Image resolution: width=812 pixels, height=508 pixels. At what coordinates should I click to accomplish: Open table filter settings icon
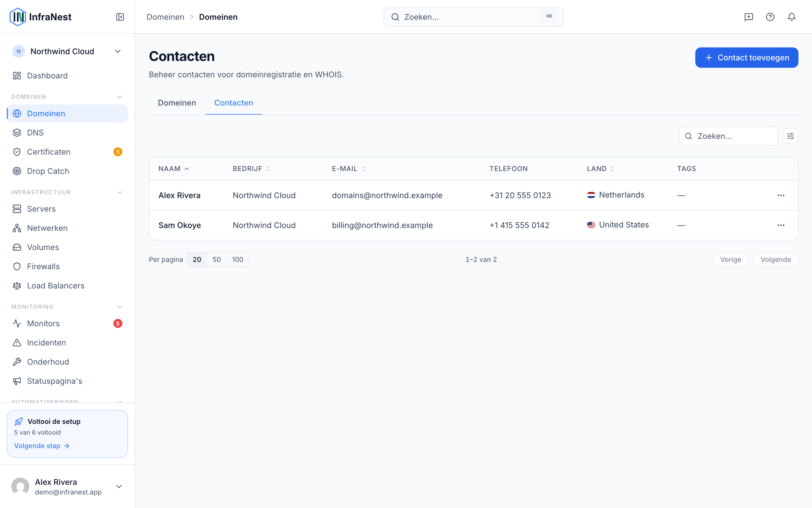click(791, 136)
